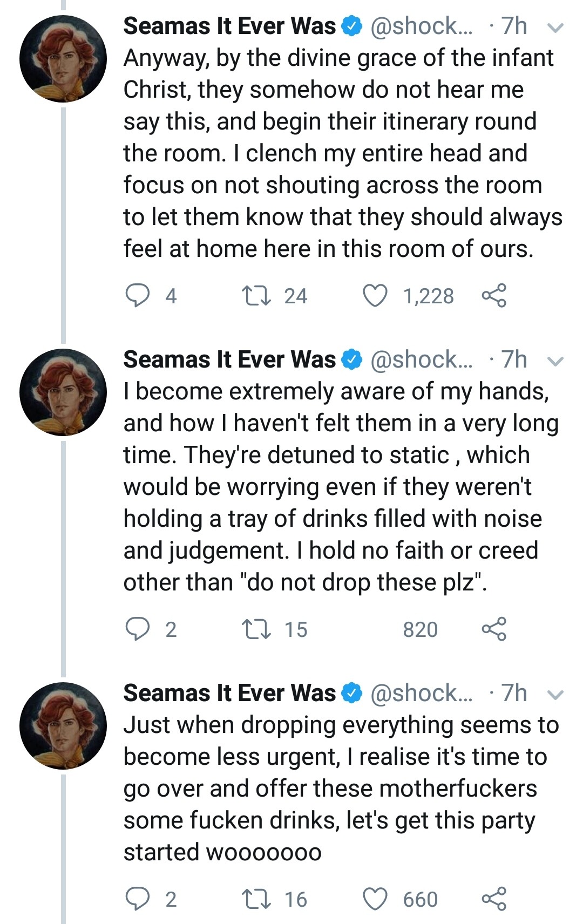Image resolution: width=583 pixels, height=924 pixels.
Task: Click verified badge on the last tweet
Action: 352,693
